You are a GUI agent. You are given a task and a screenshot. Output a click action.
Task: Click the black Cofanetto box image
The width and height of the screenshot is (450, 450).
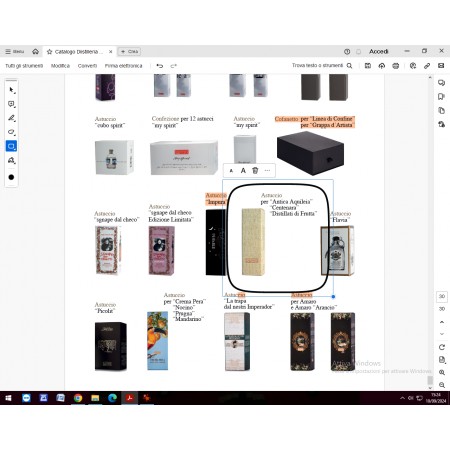click(310, 153)
